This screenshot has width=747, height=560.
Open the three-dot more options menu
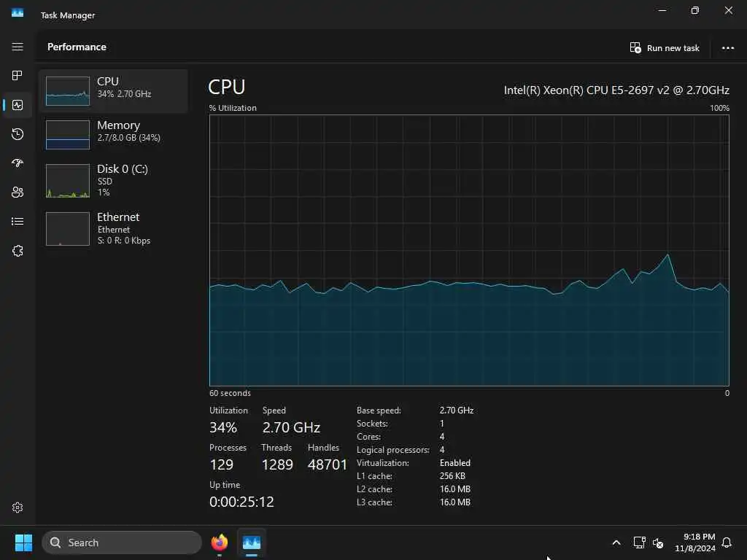pyautogui.click(x=728, y=47)
